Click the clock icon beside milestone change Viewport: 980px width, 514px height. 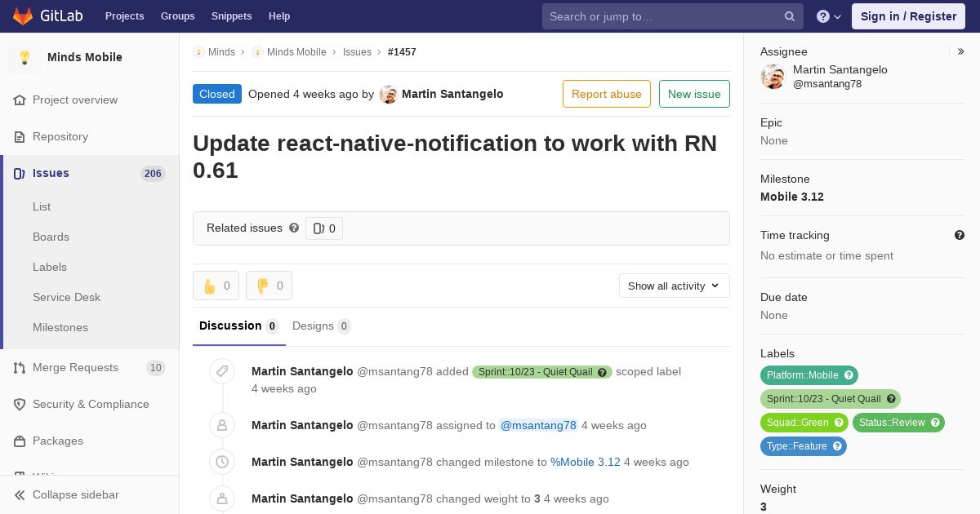tap(221, 462)
